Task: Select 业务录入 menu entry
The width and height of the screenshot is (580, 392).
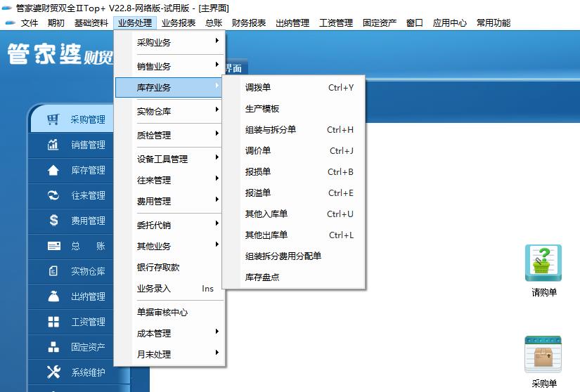Action: pos(169,289)
